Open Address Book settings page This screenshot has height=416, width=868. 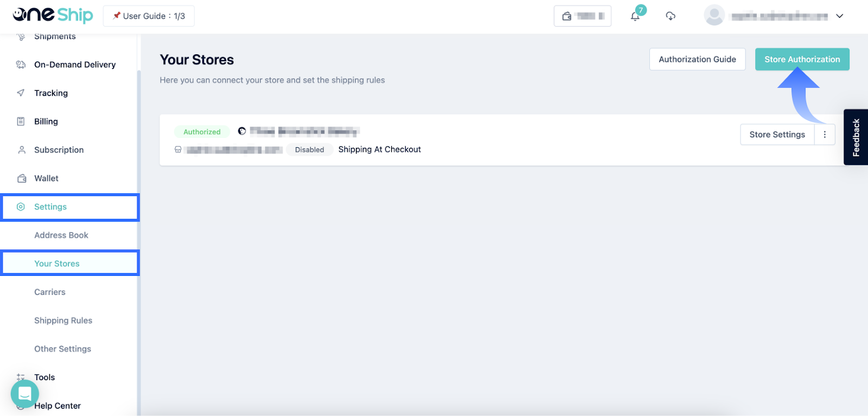tap(61, 235)
